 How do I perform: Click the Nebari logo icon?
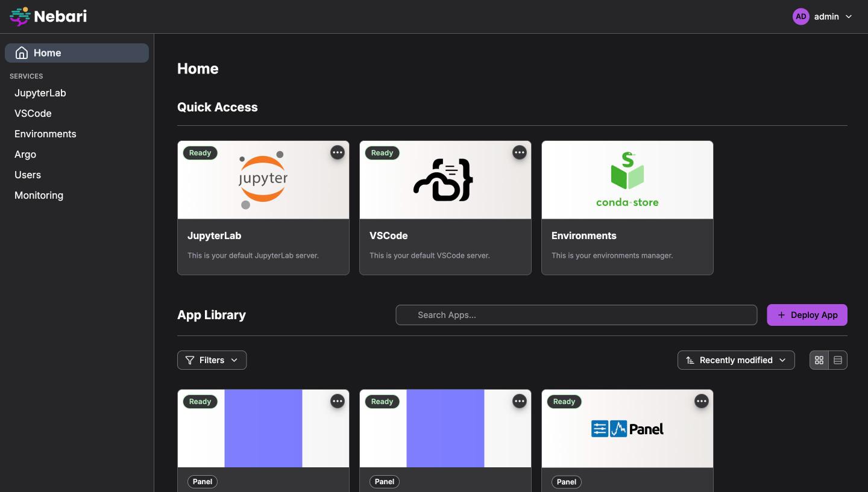tap(20, 16)
